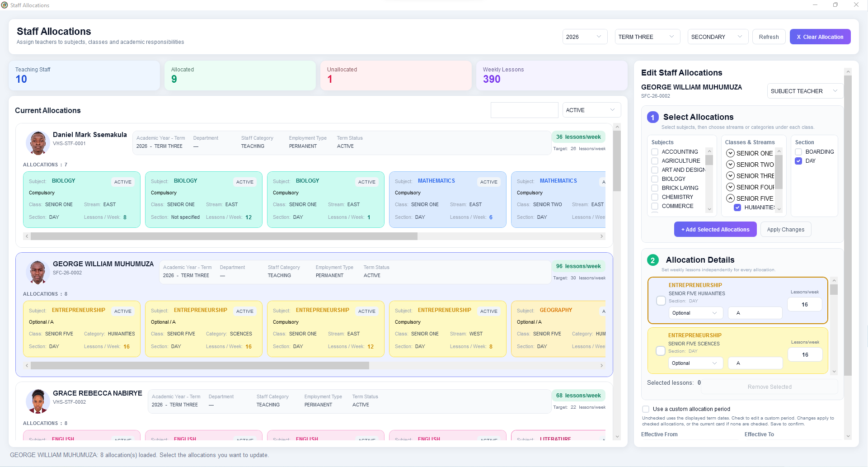Tick Use a custom allocation period
Image resolution: width=868 pixels, height=467 pixels.
click(646, 409)
